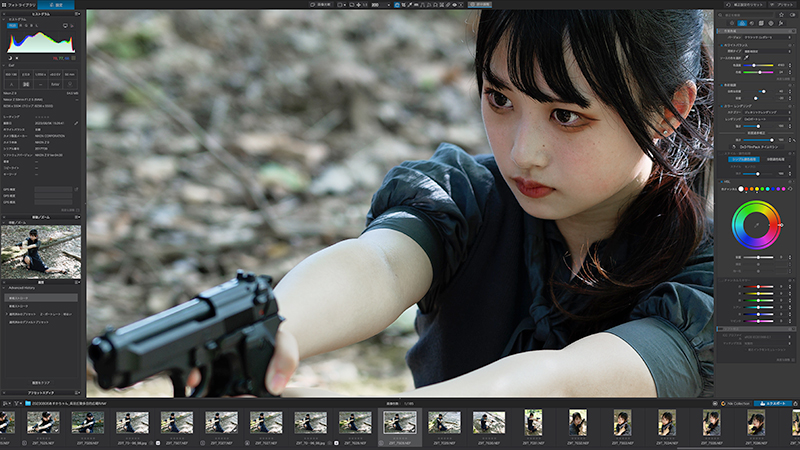Collapse the Exif section chevron
The height and width of the screenshot is (450, 800).
pos(4,65)
